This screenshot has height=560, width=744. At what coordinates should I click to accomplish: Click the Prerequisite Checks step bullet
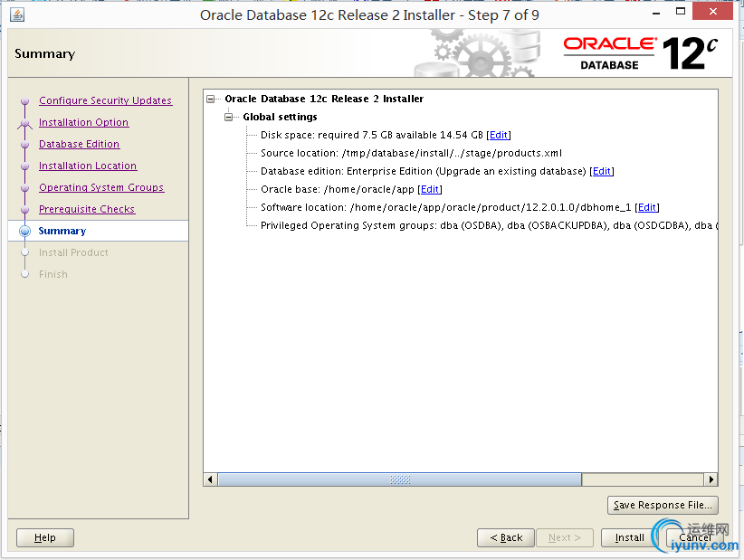(x=25, y=210)
